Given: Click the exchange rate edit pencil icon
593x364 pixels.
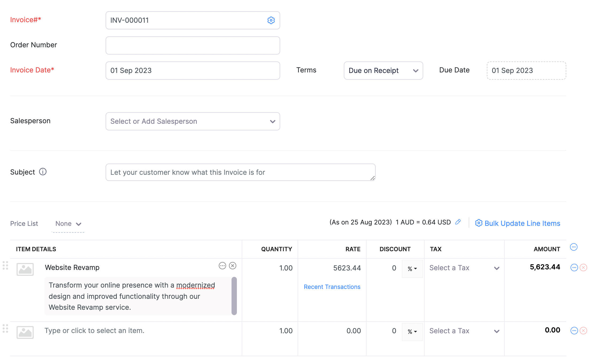Looking at the screenshot, I should point(458,222).
